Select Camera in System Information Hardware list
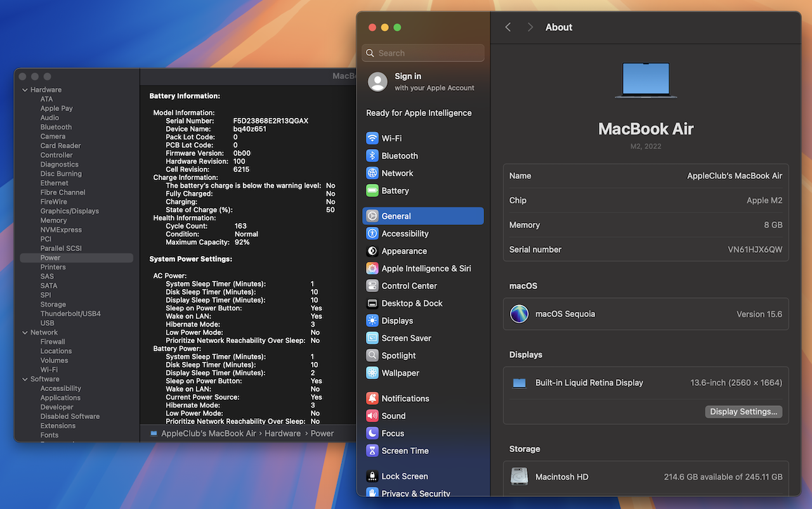The image size is (812, 509). click(x=53, y=136)
